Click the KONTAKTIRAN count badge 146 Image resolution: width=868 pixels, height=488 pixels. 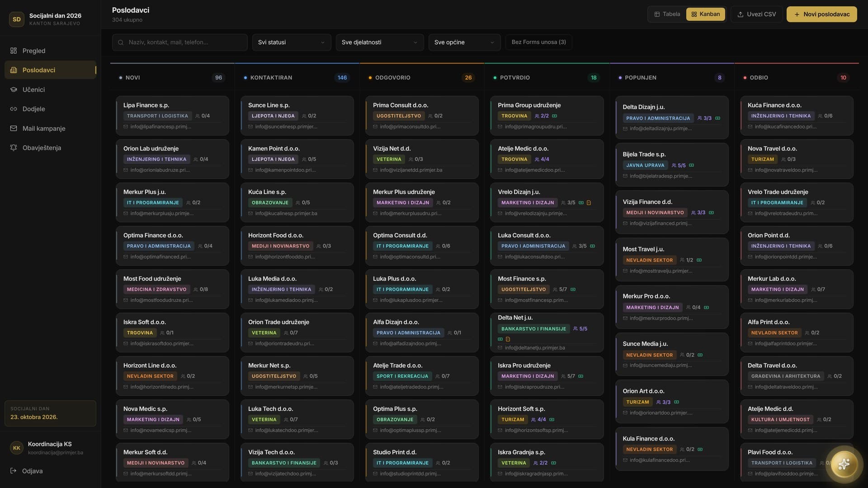342,78
